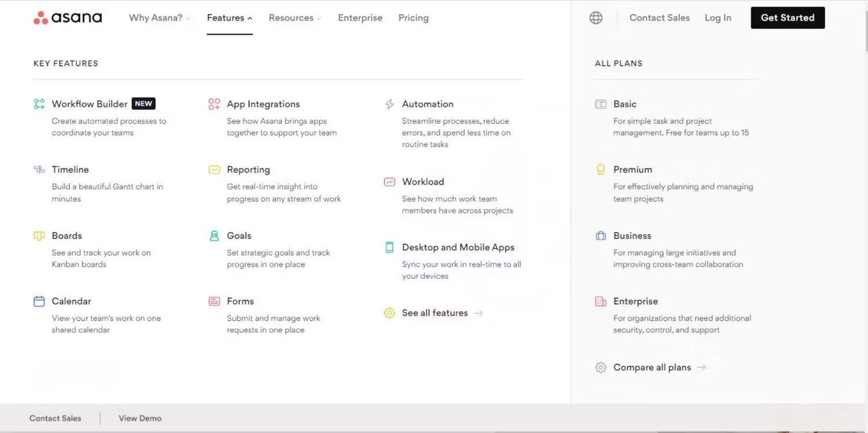The height and width of the screenshot is (433, 868).
Task: Click the Desktop and Mobile Apps icon
Action: coord(390,247)
